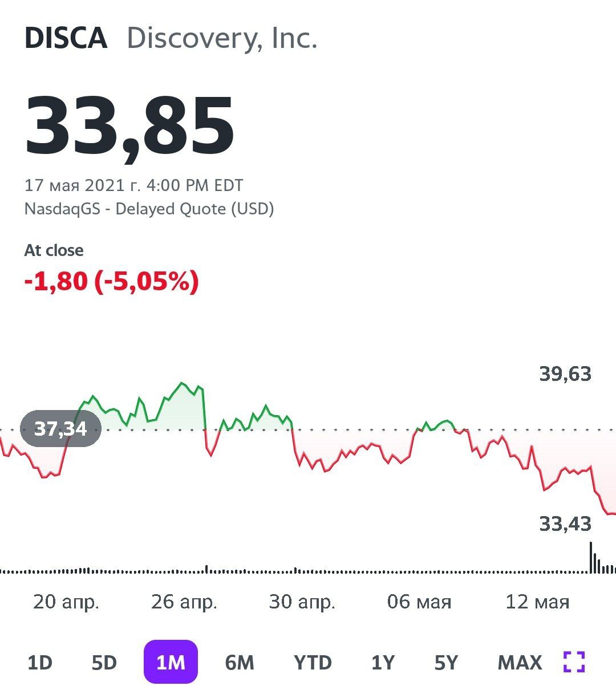Select the 1D time range
The width and height of the screenshot is (616, 694).
click(40, 663)
